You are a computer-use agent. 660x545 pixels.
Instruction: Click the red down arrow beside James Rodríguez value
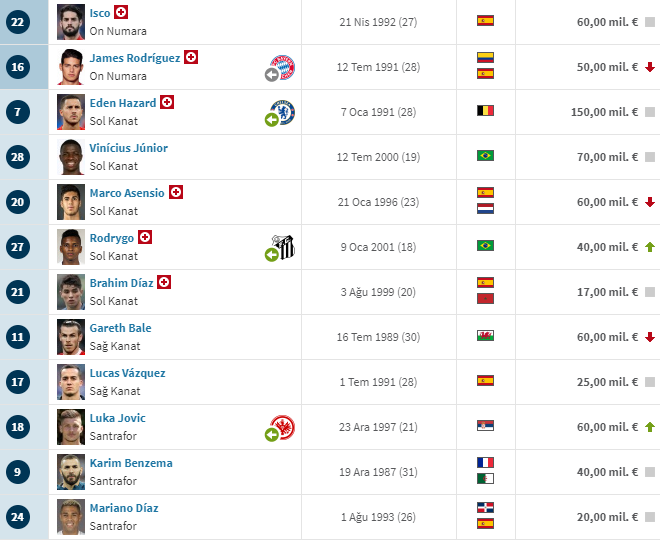coord(650,67)
